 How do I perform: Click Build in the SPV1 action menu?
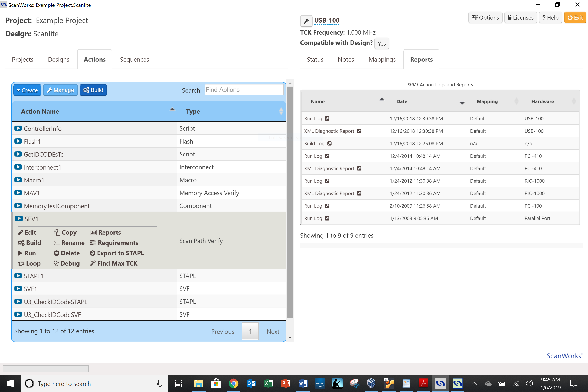click(x=29, y=243)
